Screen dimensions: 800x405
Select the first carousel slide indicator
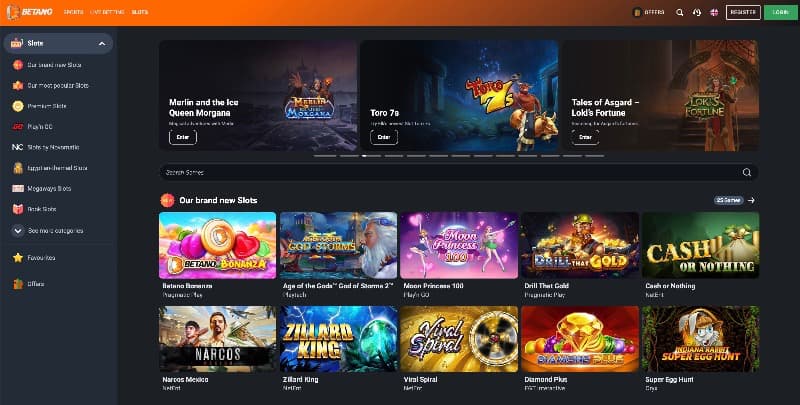coord(325,156)
